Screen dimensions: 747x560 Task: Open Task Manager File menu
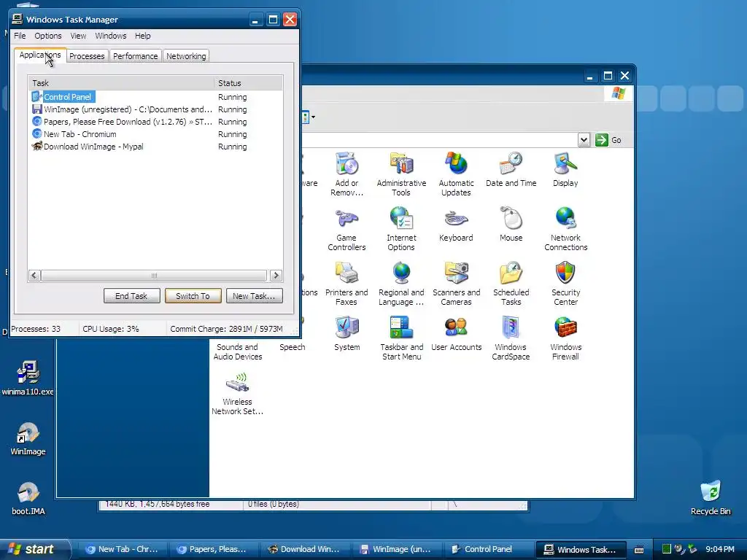tap(20, 36)
